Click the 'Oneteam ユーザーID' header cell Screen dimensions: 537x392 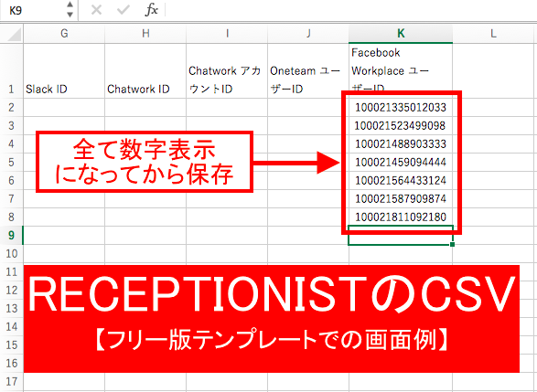pos(308,70)
